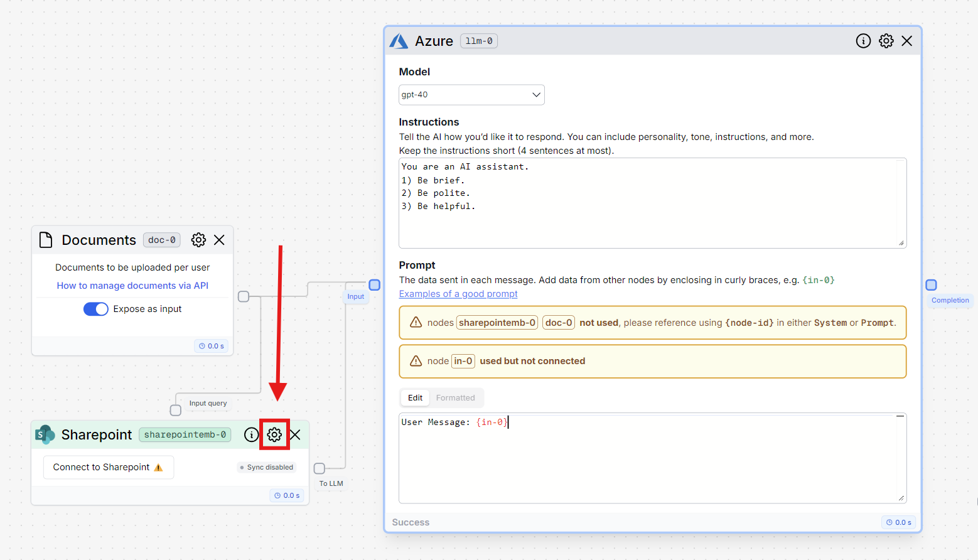Open Documents node settings gear

pyautogui.click(x=198, y=240)
